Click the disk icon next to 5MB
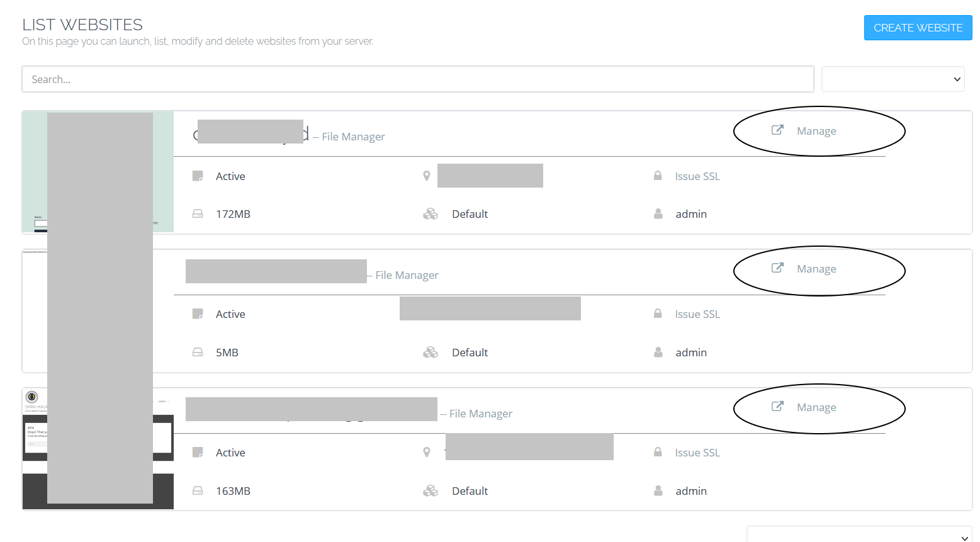This screenshot has height=542, width=980. pos(198,353)
